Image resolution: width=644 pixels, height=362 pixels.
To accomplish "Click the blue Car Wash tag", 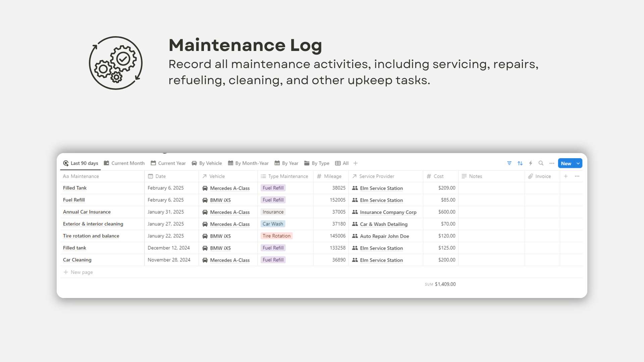I will pyautogui.click(x=273, y=224).
